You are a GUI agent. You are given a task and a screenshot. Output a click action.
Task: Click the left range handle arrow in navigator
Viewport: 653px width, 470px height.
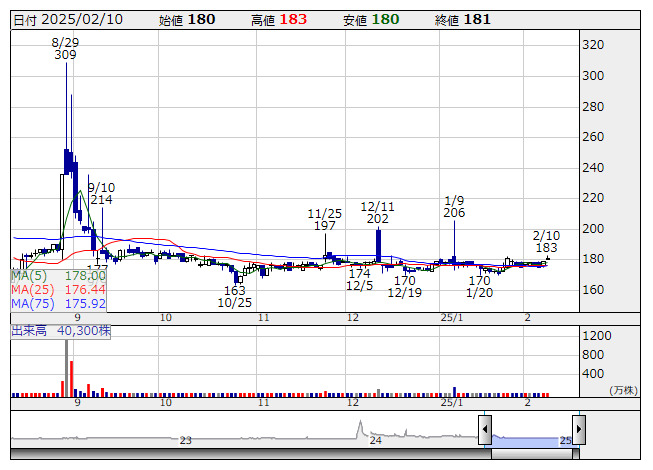[485, 431]
